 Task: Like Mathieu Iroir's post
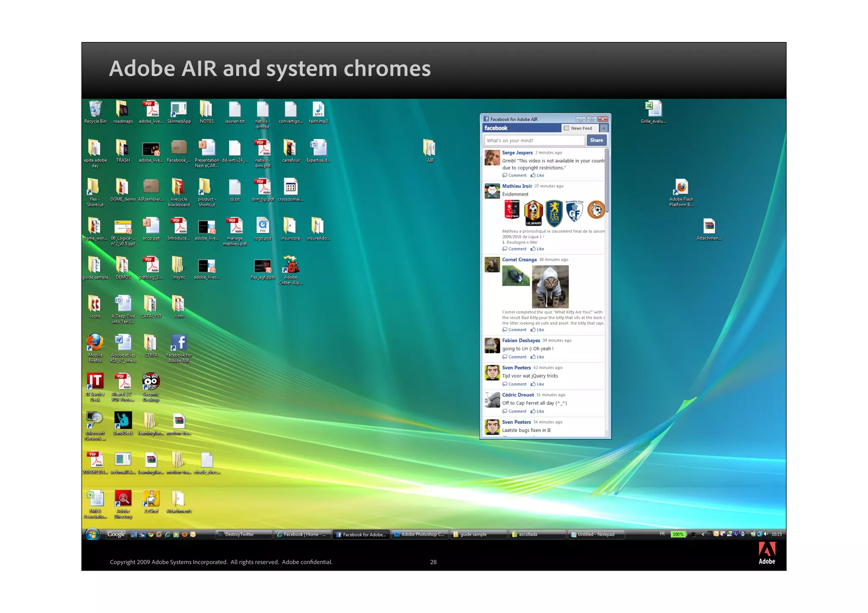[x=537, y=249]
